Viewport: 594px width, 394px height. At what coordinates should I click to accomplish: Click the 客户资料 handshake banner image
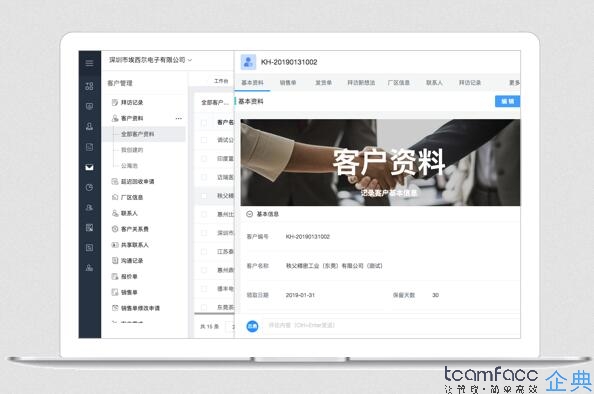click(x=380, y=163)
